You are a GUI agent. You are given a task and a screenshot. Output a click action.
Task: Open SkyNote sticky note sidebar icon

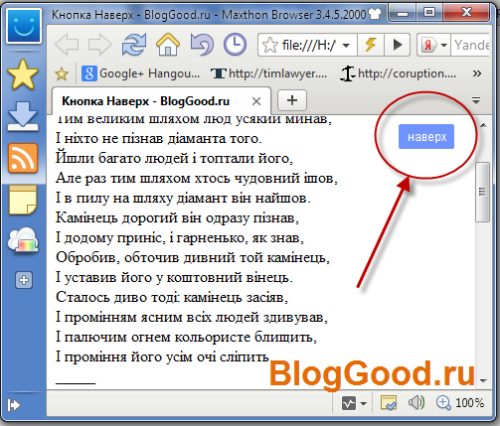23,200
